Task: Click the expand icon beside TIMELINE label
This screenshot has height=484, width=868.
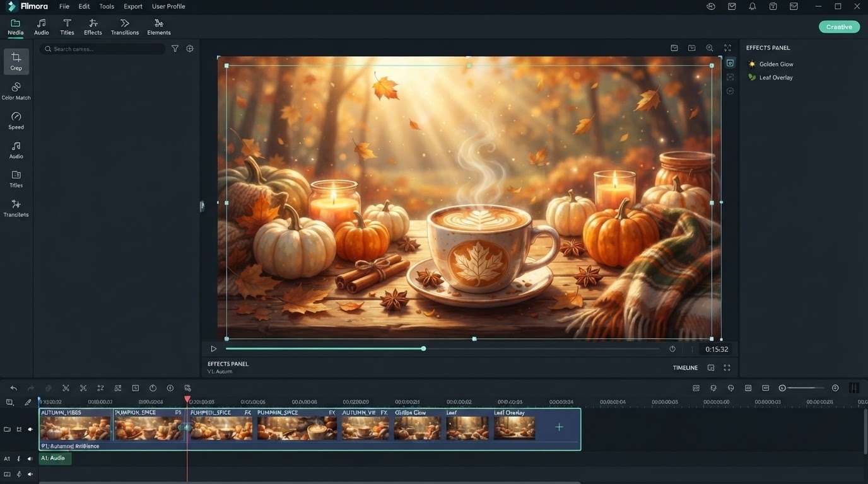Action: (727, 367)
